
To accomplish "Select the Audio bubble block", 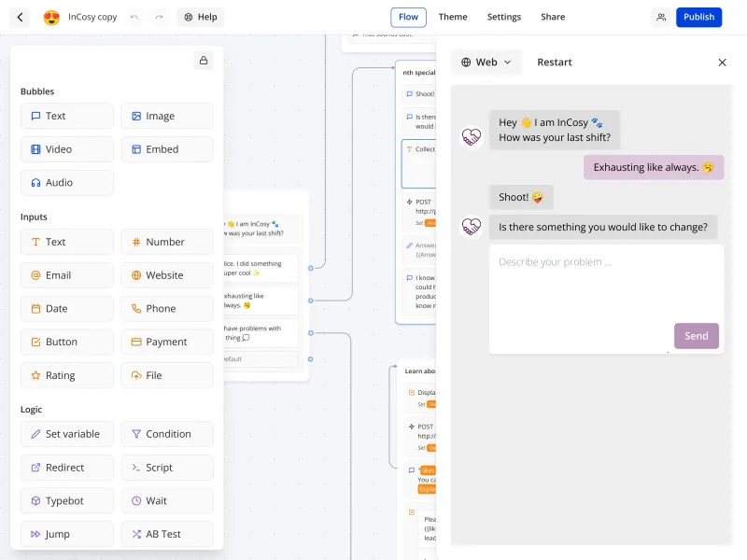I will coord(67,183).
